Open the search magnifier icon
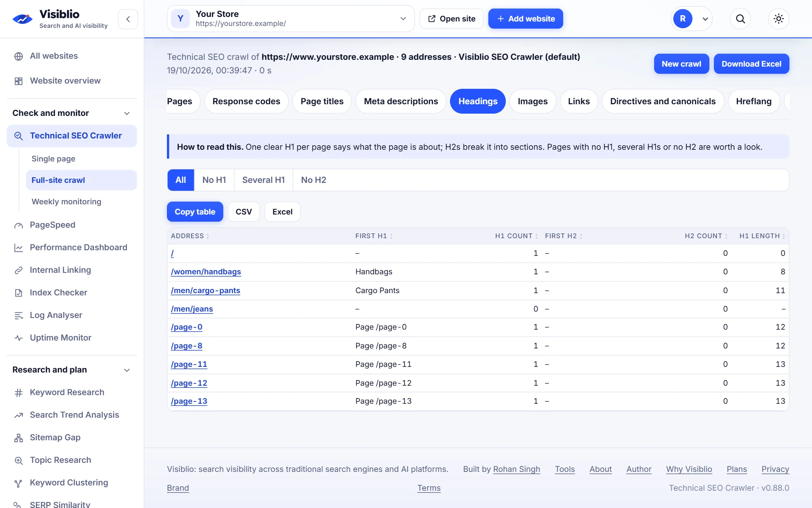Image resolution: width=812 pixels, height=508 pixels. (x=740, y=19)
